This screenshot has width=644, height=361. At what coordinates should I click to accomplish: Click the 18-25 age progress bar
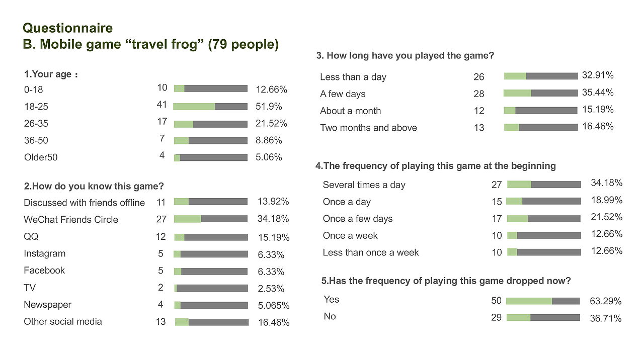click(210, 107)
